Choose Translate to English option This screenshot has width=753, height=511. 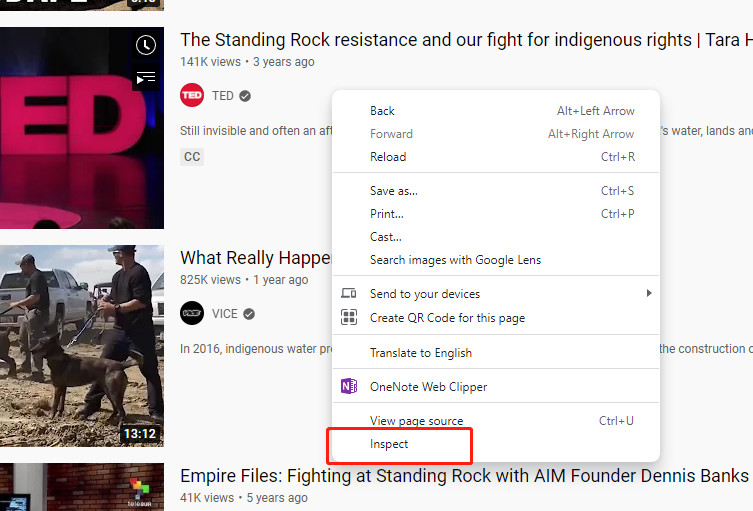[x=421, y=353]
